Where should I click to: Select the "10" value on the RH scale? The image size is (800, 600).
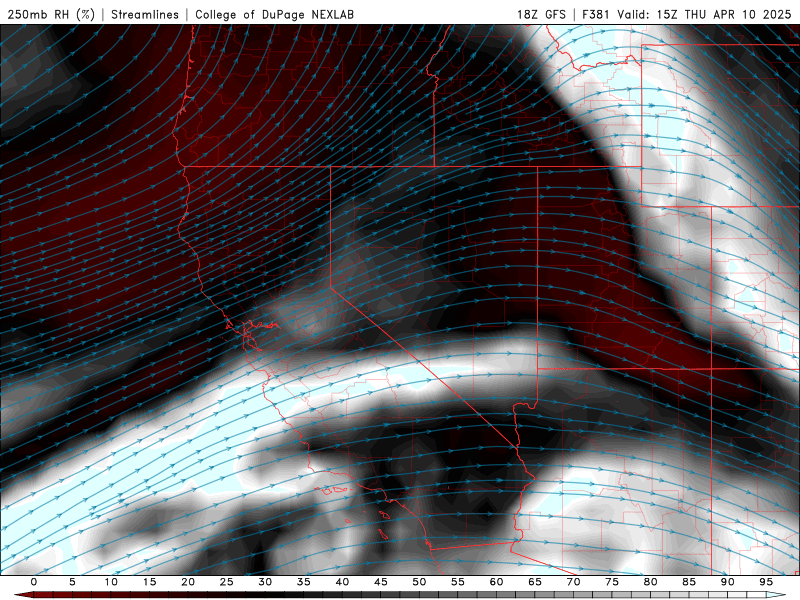[x=111, y=582]
